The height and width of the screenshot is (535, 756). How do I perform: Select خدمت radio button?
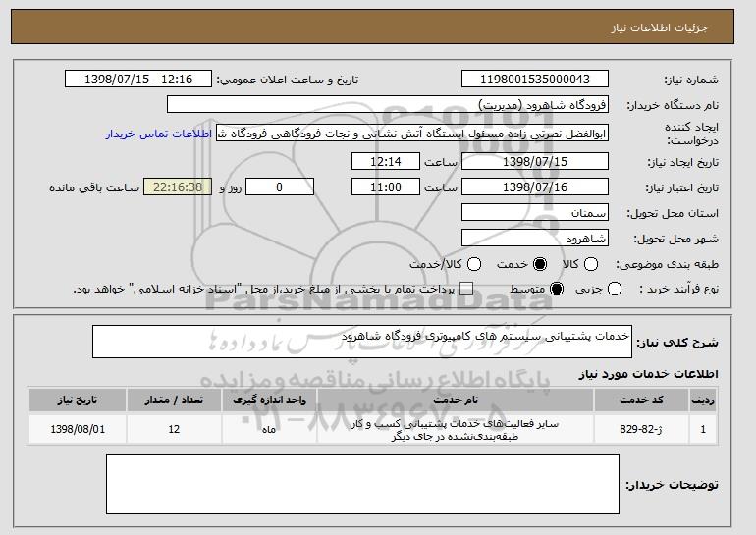pyautogui.click(x=540, y=264)
